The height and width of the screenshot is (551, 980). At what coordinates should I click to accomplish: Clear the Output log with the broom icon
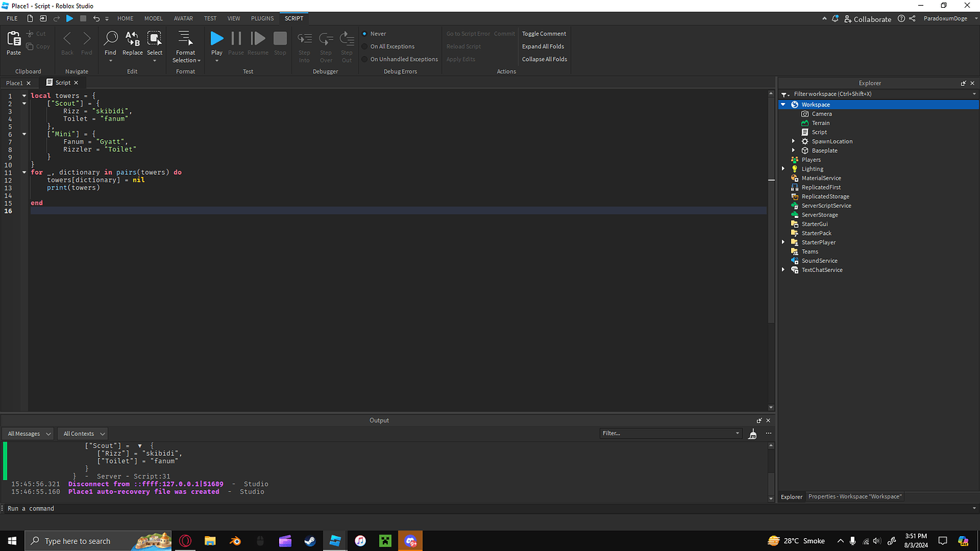point(752,433)
